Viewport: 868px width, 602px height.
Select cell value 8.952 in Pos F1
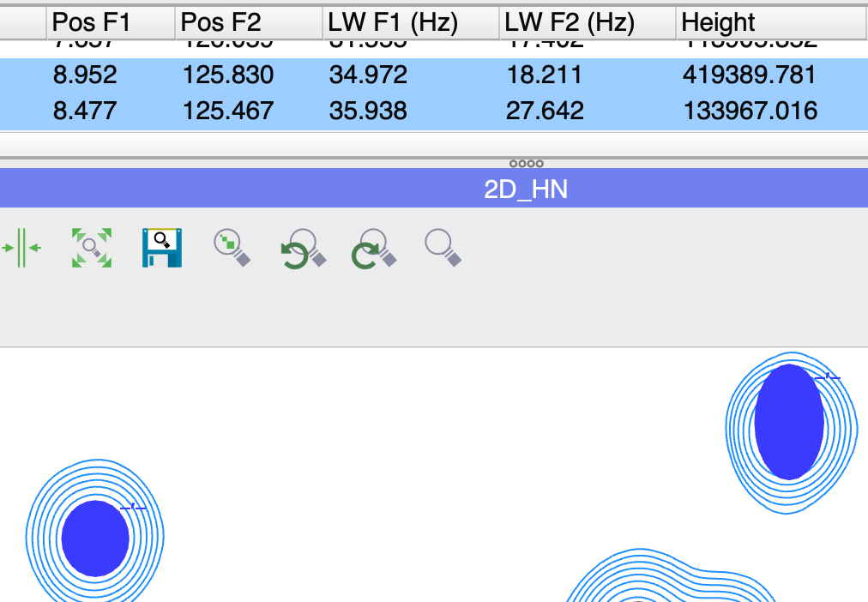tap(85, 75)
